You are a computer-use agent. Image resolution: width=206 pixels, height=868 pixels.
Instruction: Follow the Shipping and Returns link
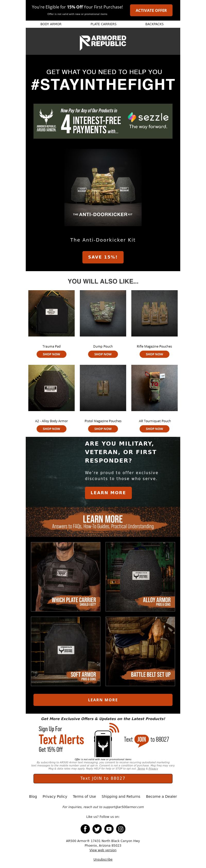(121, 796)
